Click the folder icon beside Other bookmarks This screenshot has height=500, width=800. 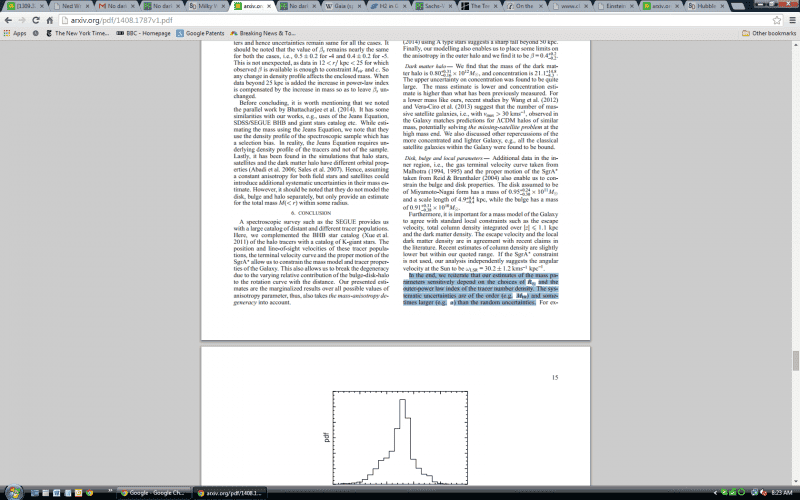(745, 33)
